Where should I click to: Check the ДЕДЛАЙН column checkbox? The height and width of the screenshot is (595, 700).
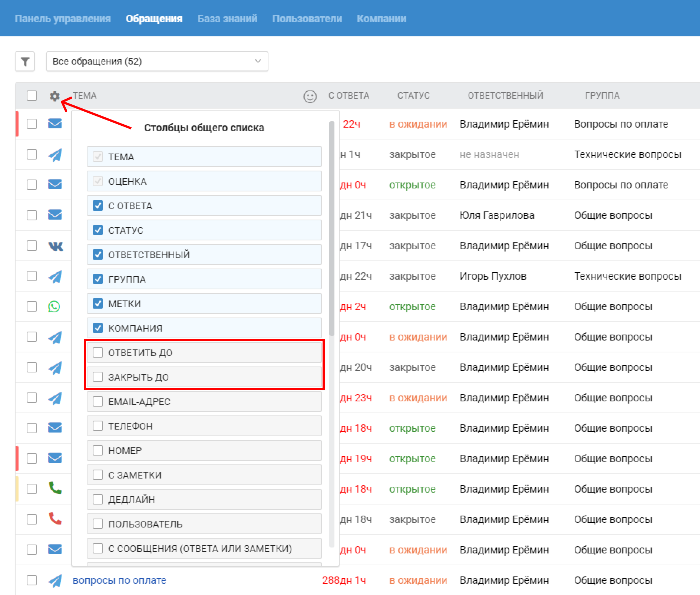pos(98,499)
